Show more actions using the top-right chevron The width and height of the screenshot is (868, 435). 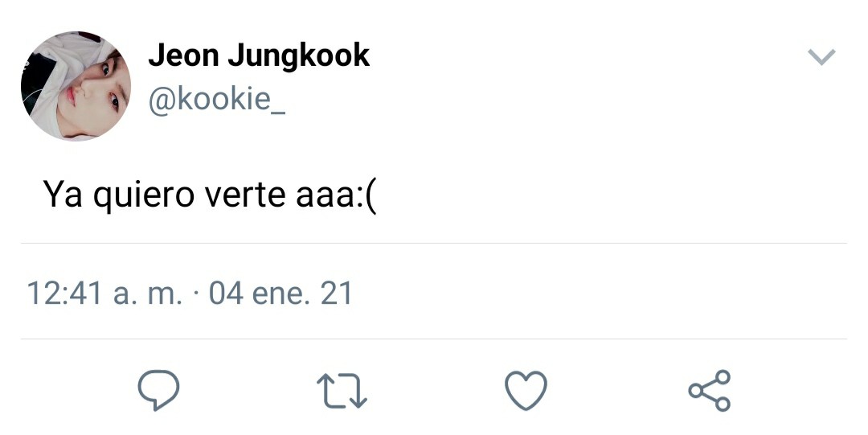(x=821, y=57)
